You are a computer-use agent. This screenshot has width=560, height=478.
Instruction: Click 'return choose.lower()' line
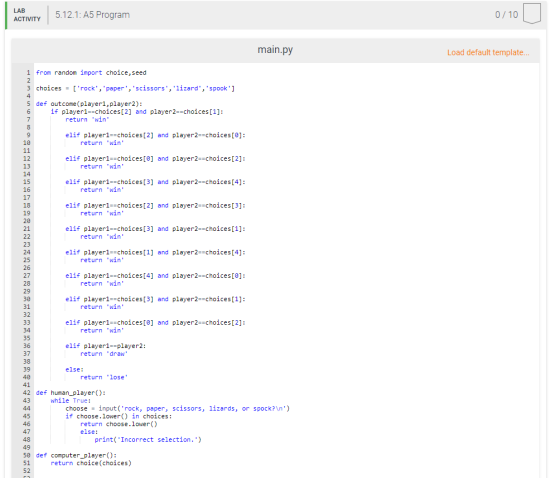point(119,424)
